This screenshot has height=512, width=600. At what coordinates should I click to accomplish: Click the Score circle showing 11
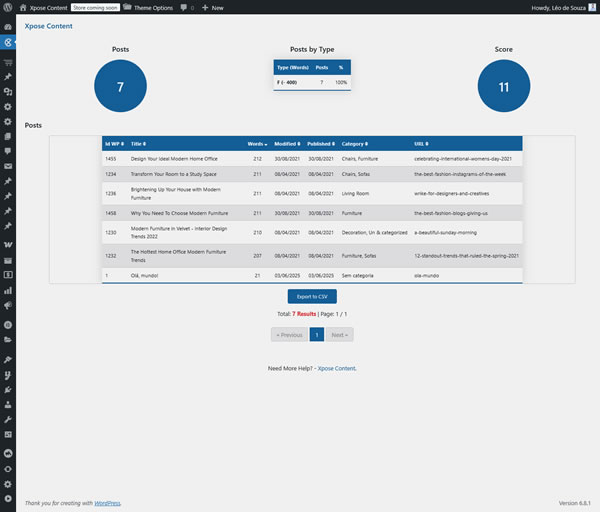pyautogui.click(x=504, y=86)
